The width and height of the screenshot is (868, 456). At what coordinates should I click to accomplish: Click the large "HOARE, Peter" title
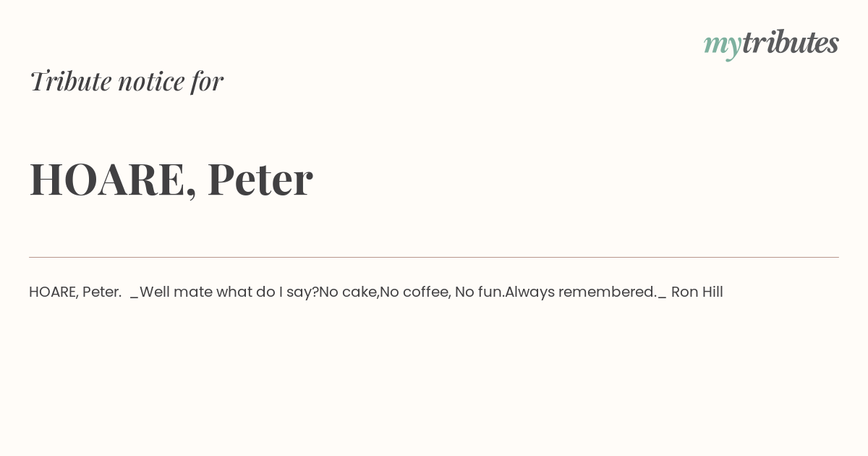171,179
